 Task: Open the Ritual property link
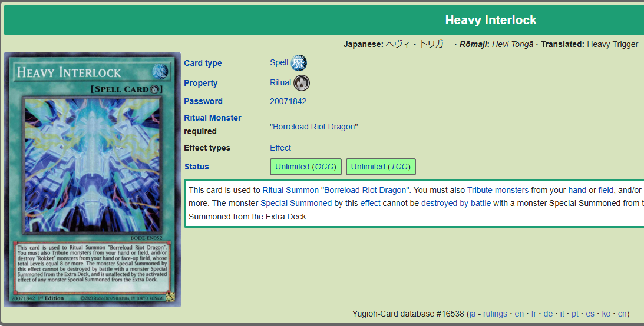click(280, 82)
